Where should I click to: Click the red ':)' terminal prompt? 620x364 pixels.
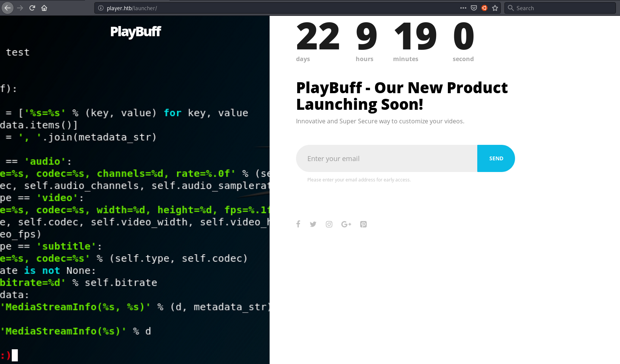point(5,355)
